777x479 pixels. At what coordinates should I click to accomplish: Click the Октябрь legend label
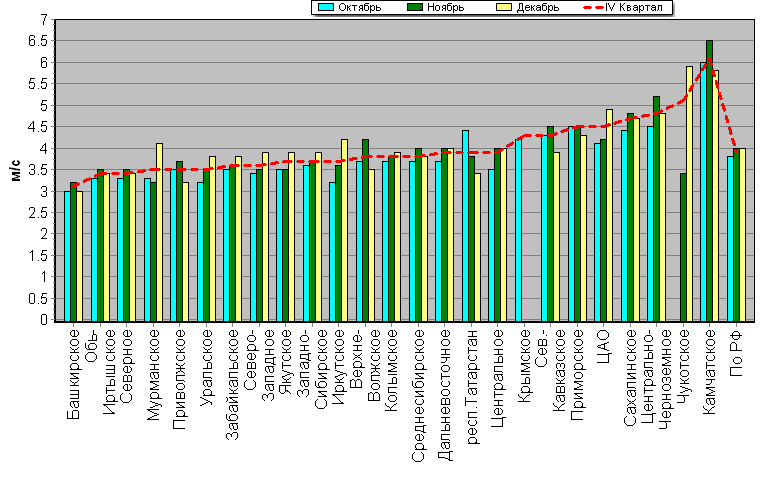click(359, 7)
